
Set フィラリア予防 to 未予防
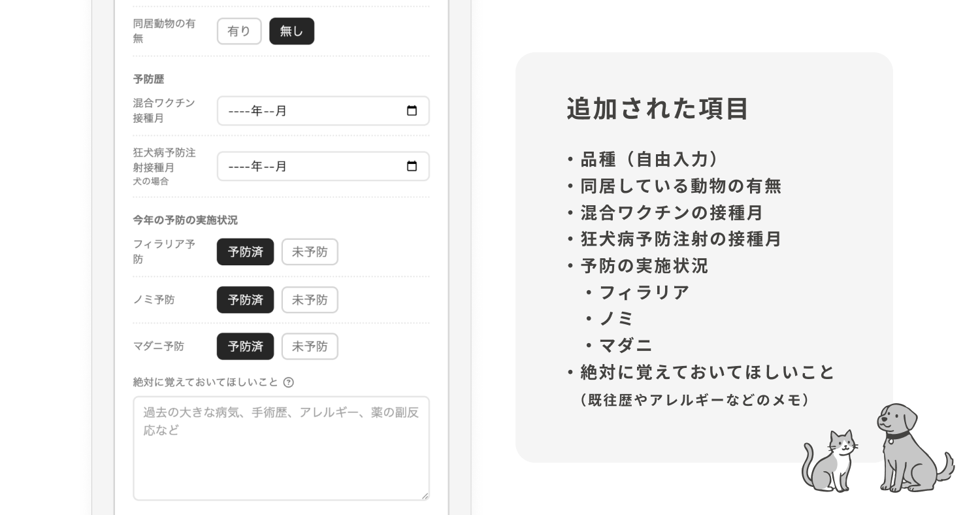point(310,252)
